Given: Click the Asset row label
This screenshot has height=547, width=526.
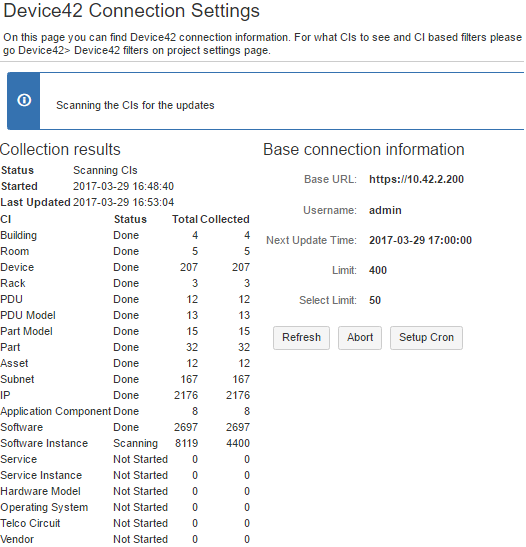Looking at the screenshot, I should 14,364.
